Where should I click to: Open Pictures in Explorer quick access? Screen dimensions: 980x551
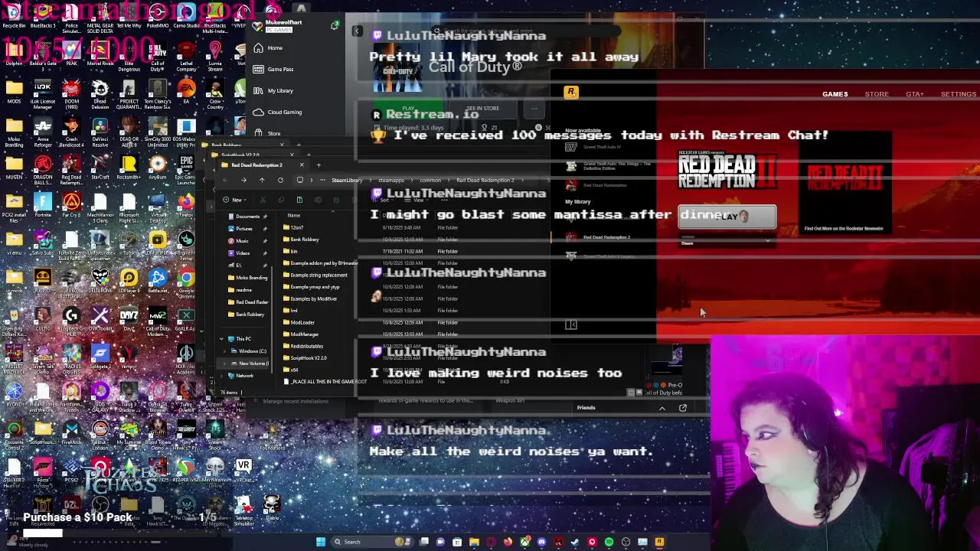[x=243, y=229]
